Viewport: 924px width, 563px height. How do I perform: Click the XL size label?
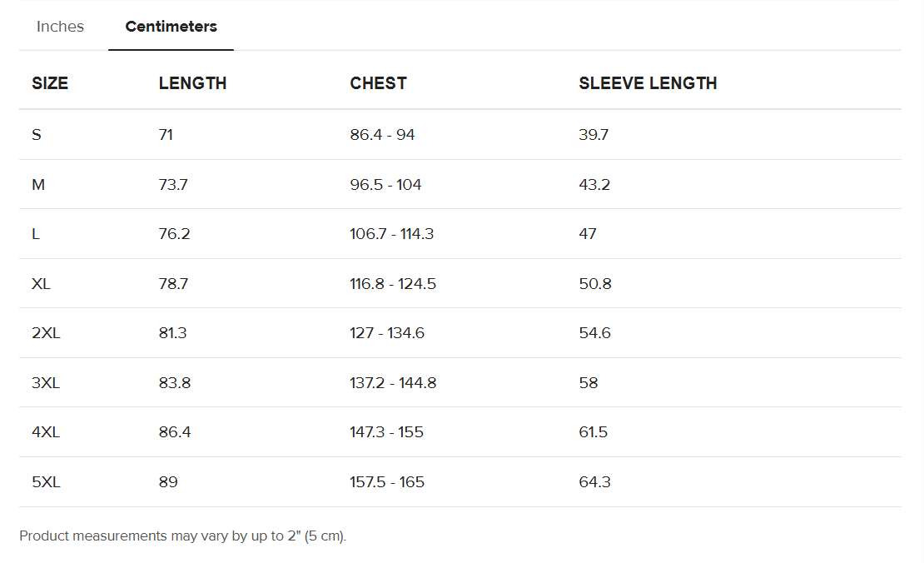click(41, 284)
